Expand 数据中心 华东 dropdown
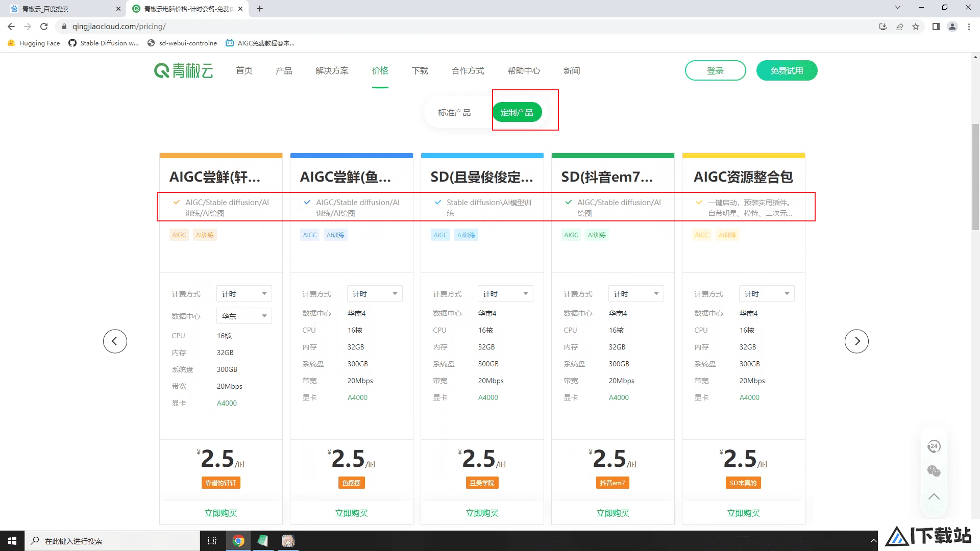Viewport: 980px width, 551px height. point(244,316)
